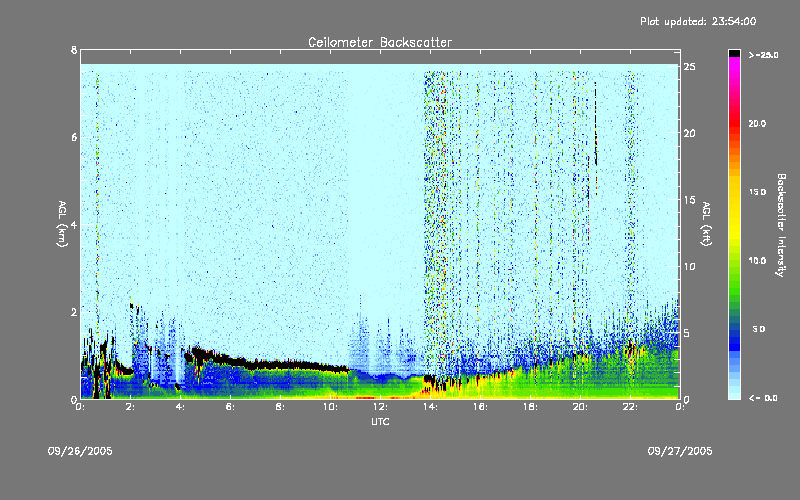Click the '20:' hour label on the x-axis
Image resolution: width=800 pixels, height=500 pixels.
click(x=580, y=407)
